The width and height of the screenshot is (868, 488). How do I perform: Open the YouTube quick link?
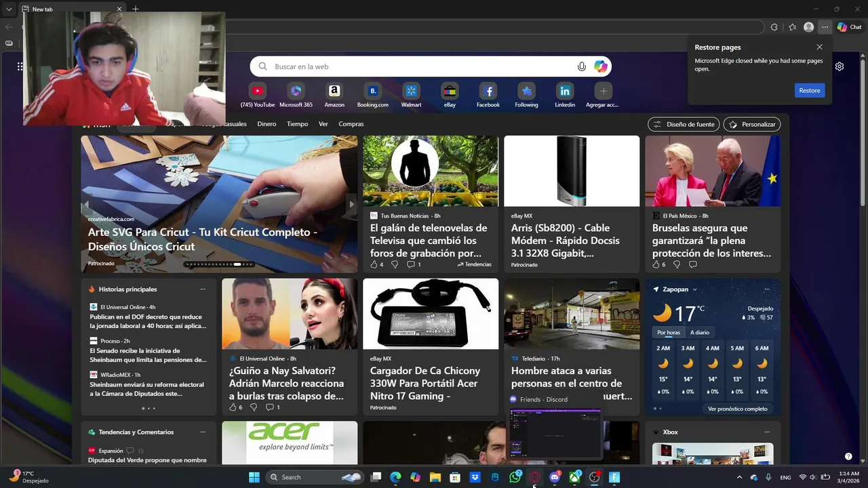(258, 96)
